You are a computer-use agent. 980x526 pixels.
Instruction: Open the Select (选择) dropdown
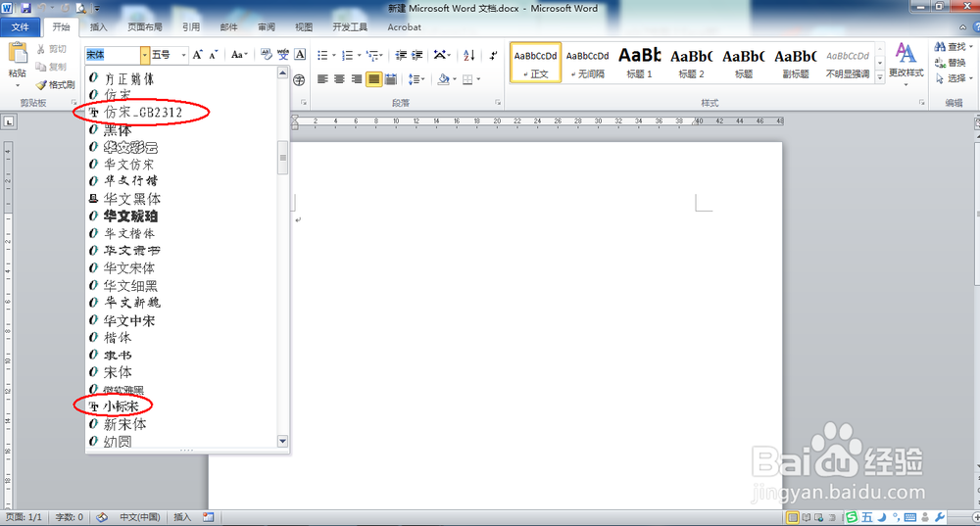955,78
